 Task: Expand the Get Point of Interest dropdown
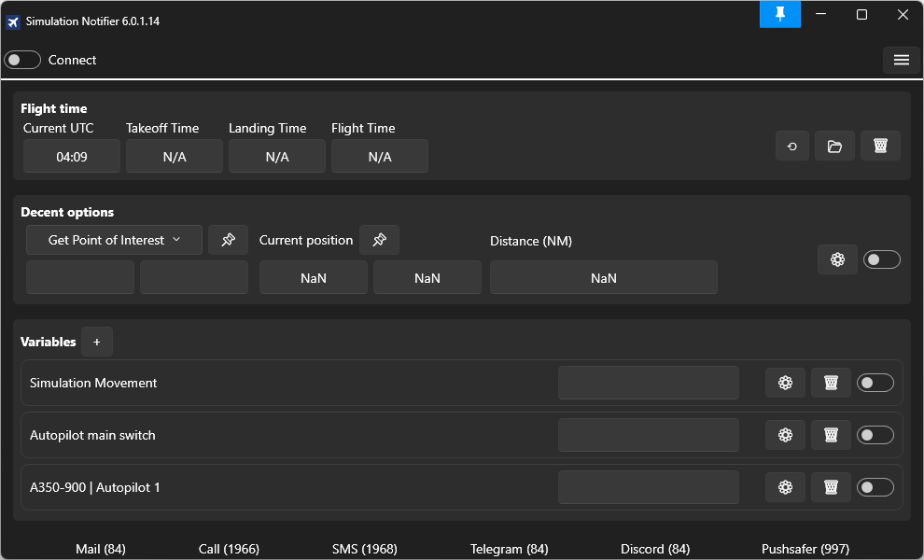coord(115,240)
